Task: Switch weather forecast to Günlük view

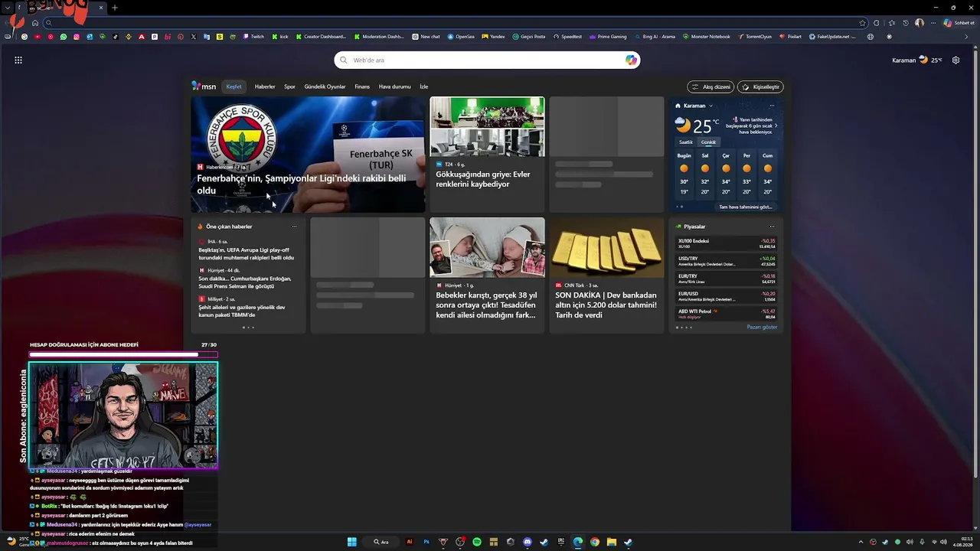Action: 709,142
